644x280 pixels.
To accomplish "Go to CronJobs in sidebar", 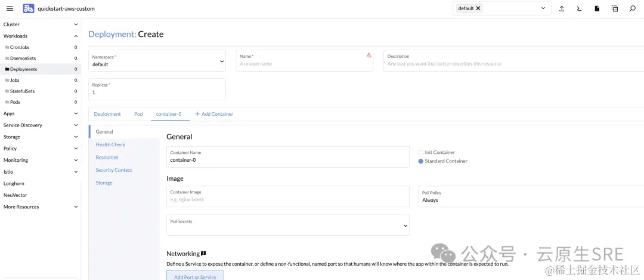I will click(x=41, y=47).
